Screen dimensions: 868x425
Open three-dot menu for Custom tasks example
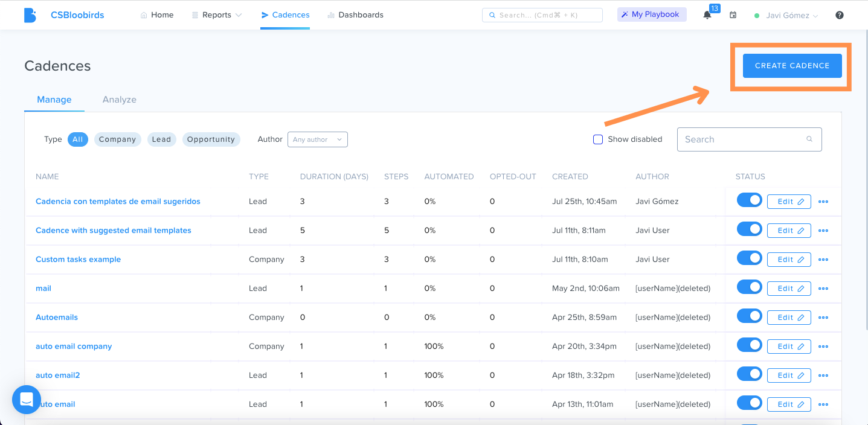tap(823, 260)
